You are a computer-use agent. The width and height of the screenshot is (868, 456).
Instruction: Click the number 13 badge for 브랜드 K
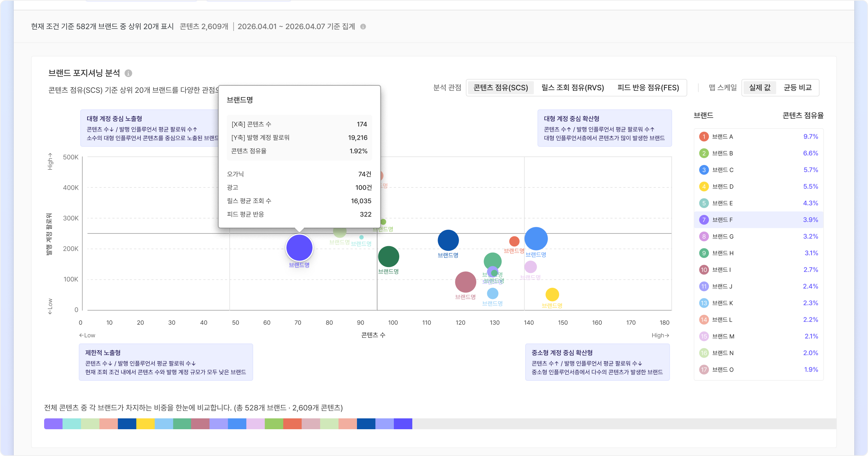[x=704, y=303]
